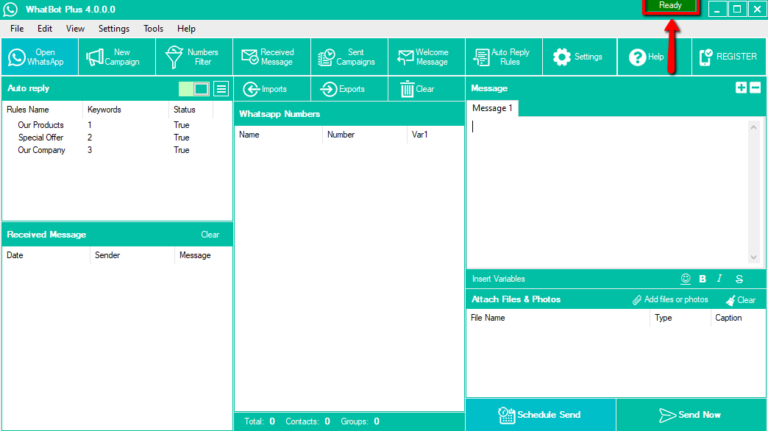
Task: Click the minus icon to remove message
Action: click(755, 88)
